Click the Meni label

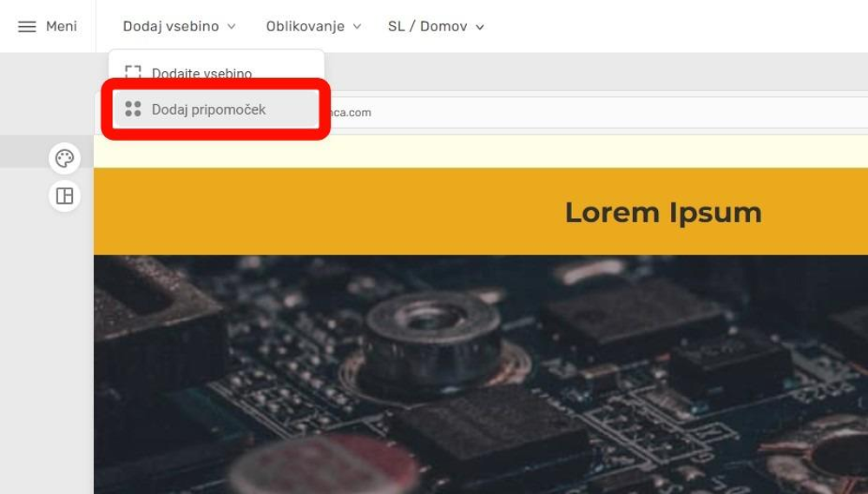(62, 26)
